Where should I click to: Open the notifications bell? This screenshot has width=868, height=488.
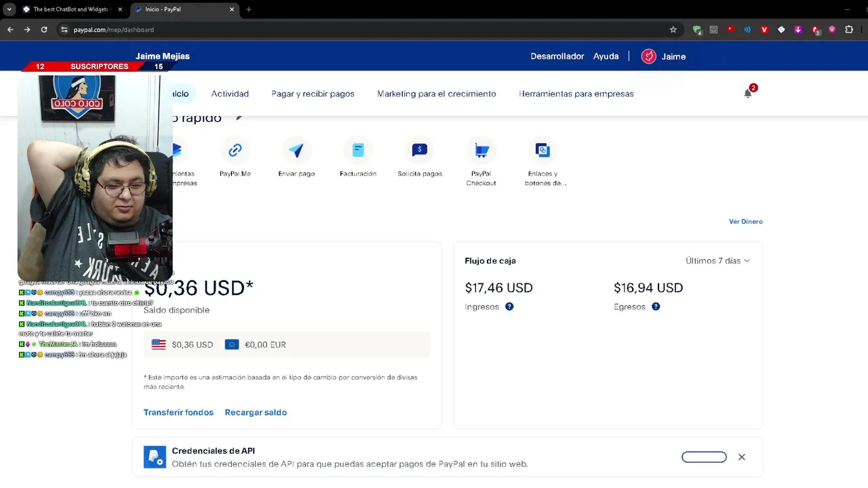tap(748, 94)
